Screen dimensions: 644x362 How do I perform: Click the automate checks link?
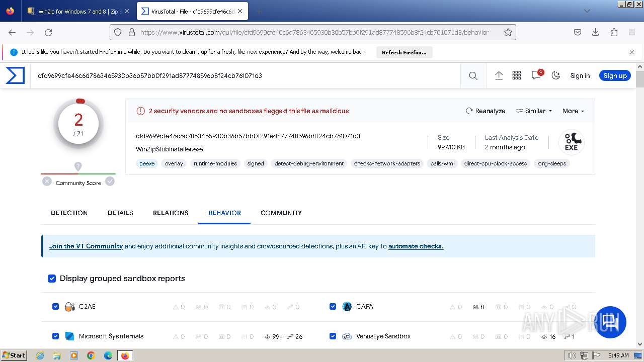(416, 246)
